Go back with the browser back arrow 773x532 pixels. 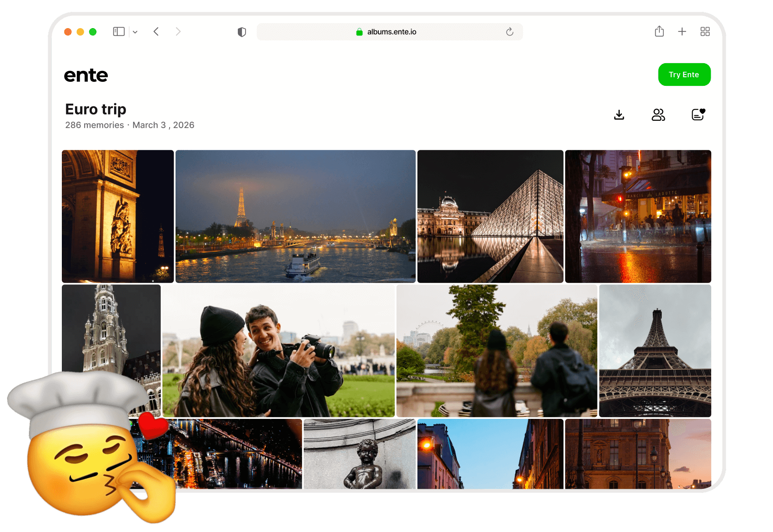(x=156, y=31)
